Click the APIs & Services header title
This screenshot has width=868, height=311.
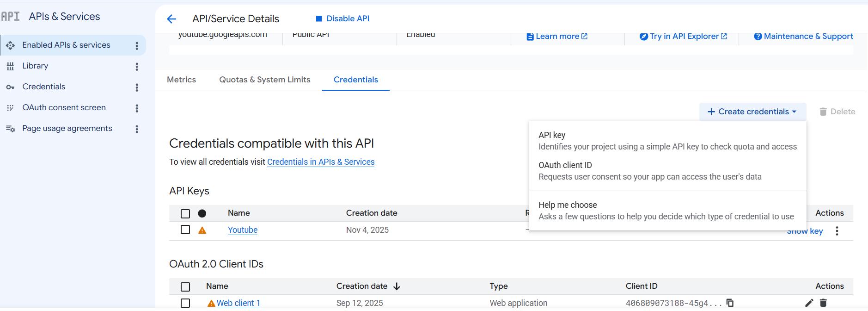[64, 16]
